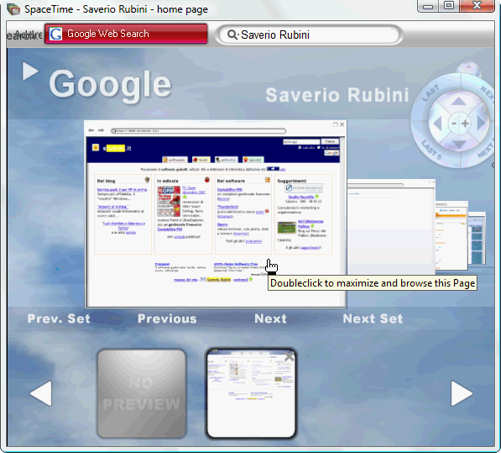Click the right arrow on navigation wheel
Screen dimensions: 501x453
click(x=481, y=122)
